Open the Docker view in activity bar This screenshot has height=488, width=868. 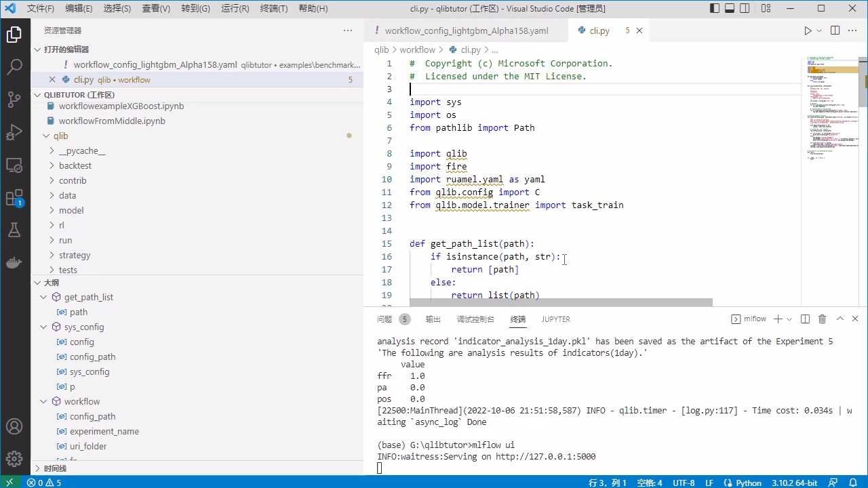[x=14, y=263]
